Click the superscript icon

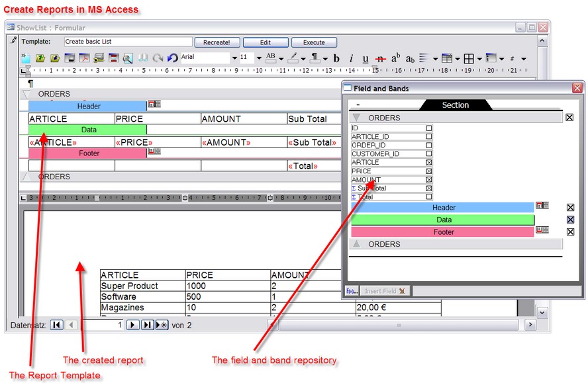click(395, 58)
